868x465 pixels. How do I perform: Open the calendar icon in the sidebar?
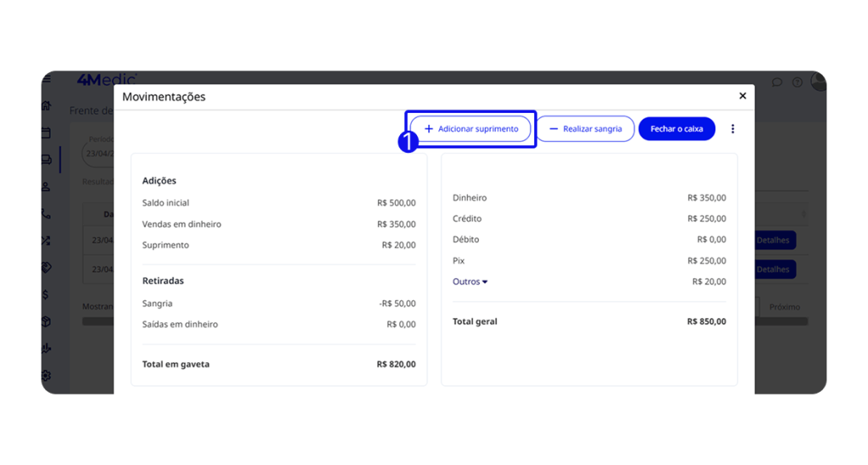tap(46, 133)
